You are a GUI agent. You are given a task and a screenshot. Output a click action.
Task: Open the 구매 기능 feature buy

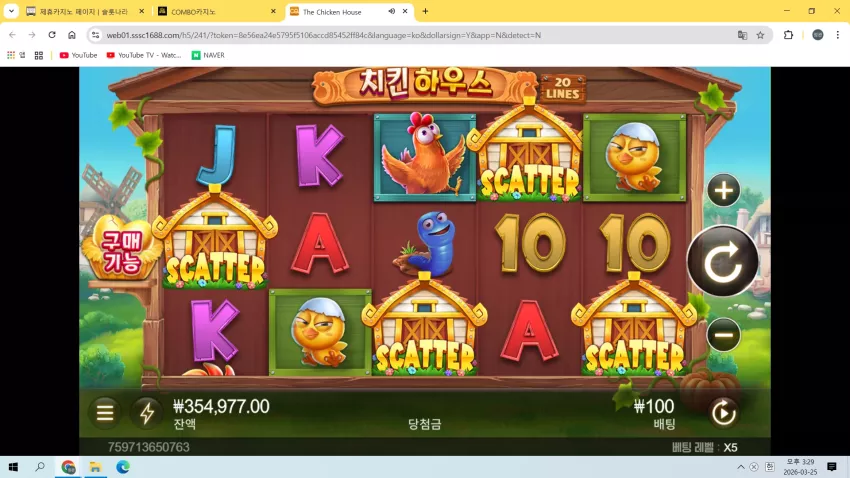(x=122, y=250)
